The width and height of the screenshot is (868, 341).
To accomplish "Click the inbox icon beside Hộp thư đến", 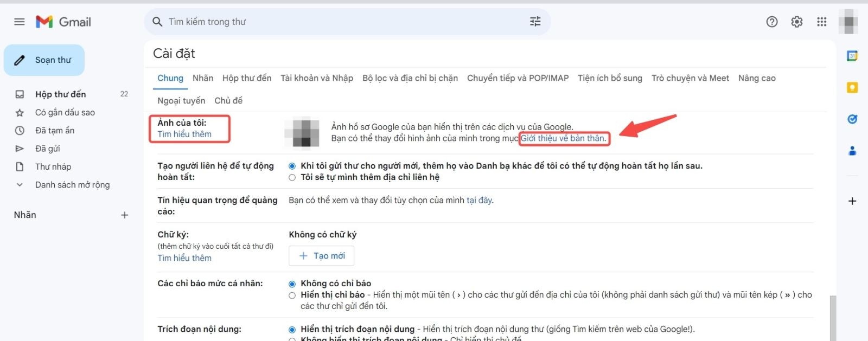I will coord(20,94).
